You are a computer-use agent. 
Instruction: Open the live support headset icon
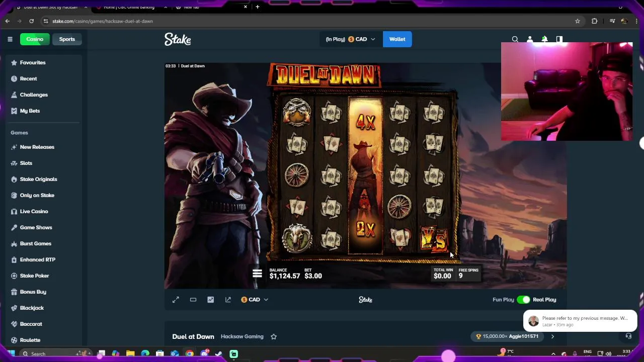click(628, 336)
